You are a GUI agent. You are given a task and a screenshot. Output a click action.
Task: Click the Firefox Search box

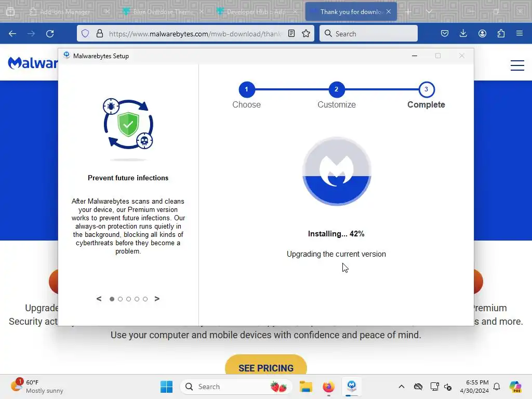368,34
